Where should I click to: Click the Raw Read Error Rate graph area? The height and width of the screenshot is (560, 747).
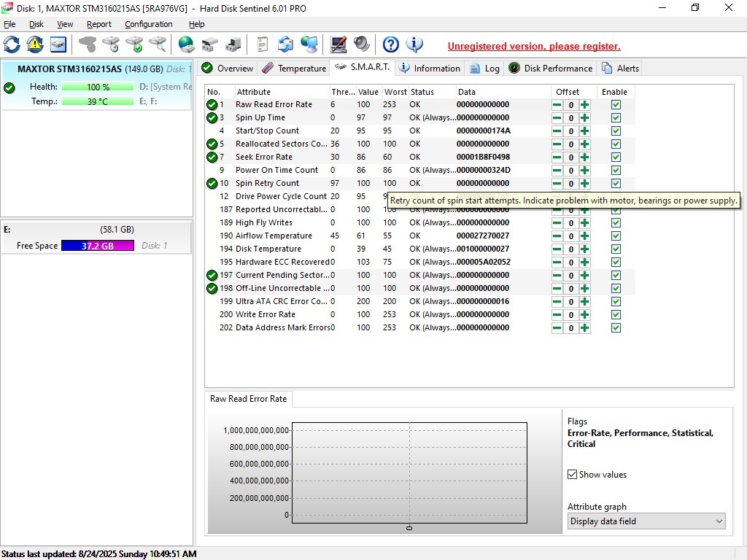click(409, 472)
